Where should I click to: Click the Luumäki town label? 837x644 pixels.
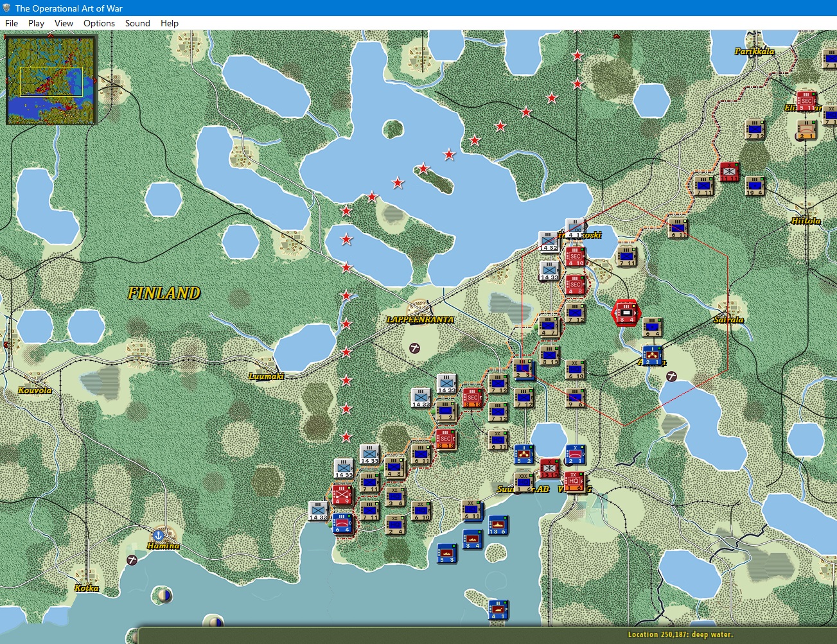click(267, 376)
